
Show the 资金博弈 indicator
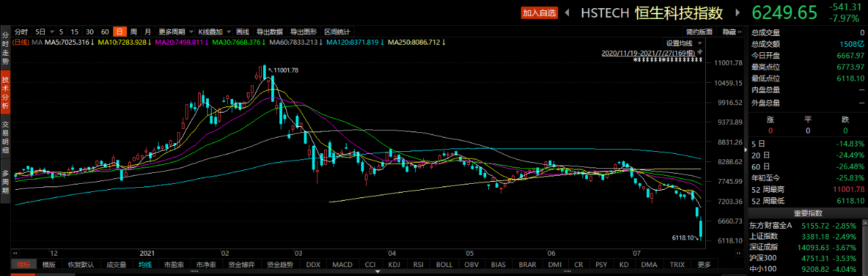(x=241, y=264)
